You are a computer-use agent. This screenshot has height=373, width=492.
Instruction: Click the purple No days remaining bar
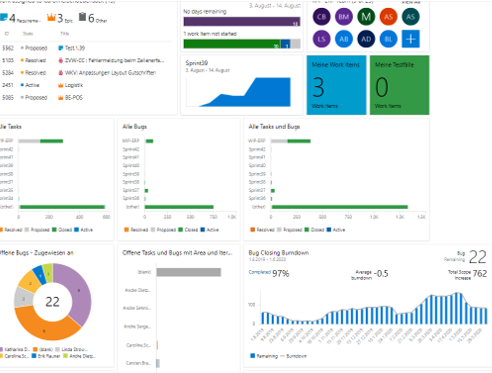coord(242,22)
